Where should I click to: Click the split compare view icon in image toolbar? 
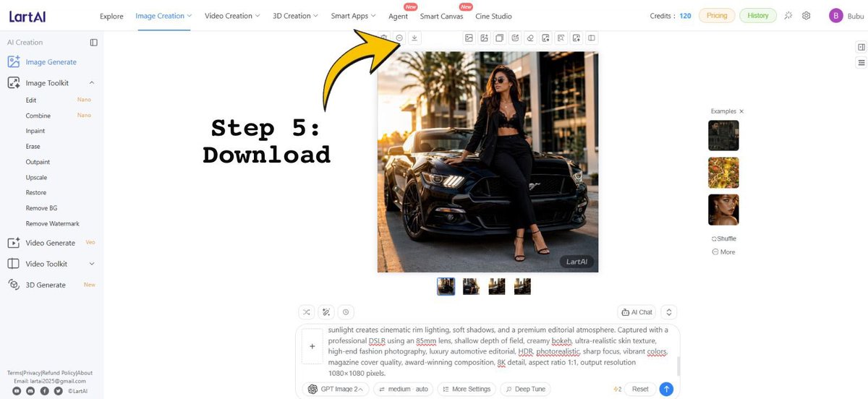(592, 38)
